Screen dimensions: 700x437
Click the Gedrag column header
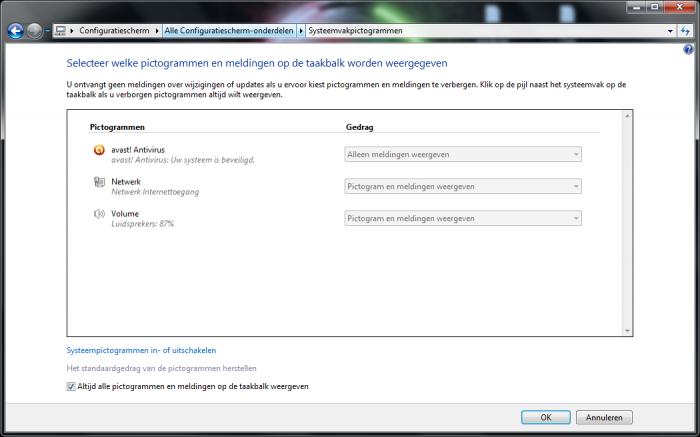(x=359, y=127)
